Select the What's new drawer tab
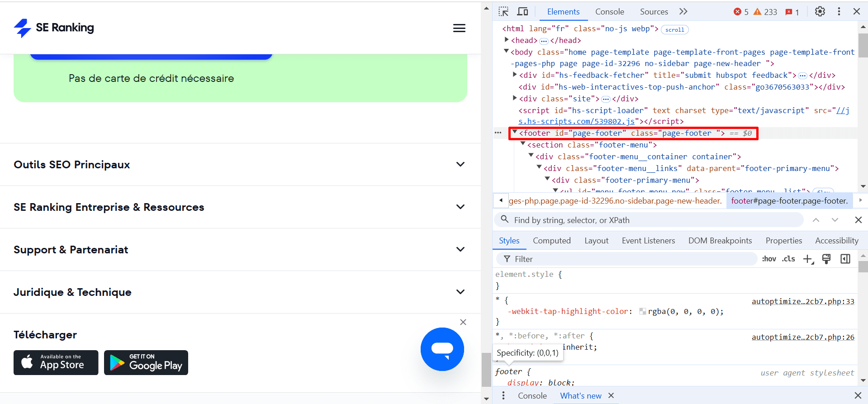 pyautogui.click(x=581, y=396)
